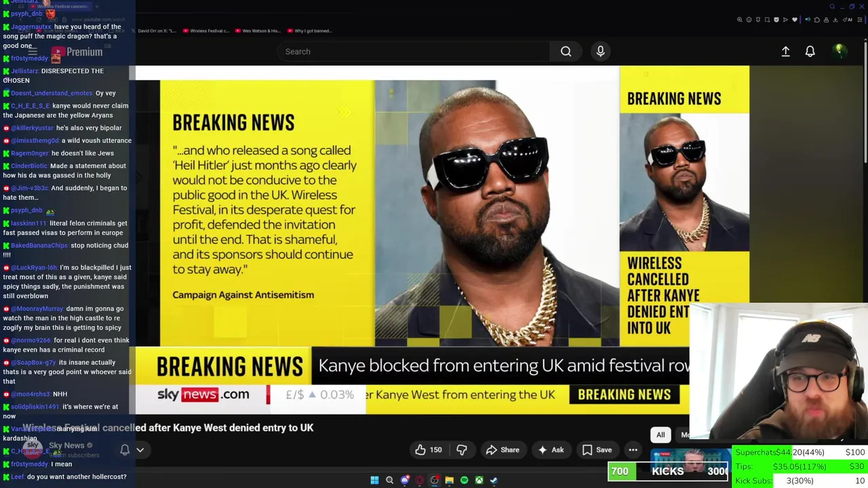Open the YouTube upload/create icon
This screenshot has height=488, width=868.
(x=785, y=52)
